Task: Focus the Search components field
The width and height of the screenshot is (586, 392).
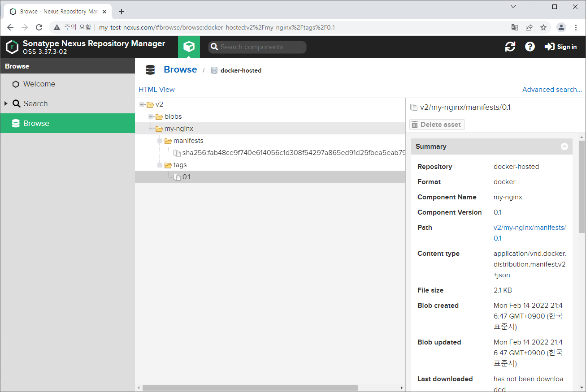Action: (x=257, y=47)
